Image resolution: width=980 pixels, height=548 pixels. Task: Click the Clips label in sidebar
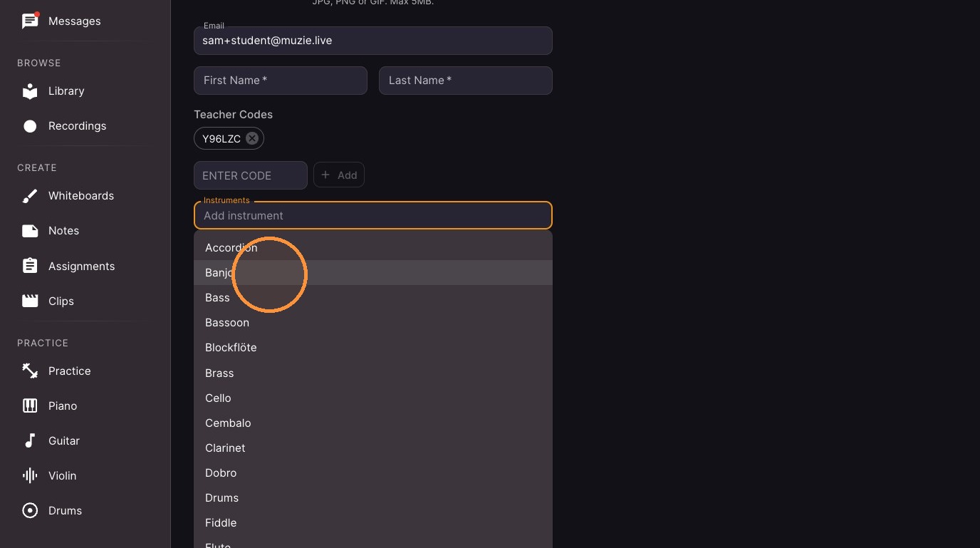click(61, 301)
